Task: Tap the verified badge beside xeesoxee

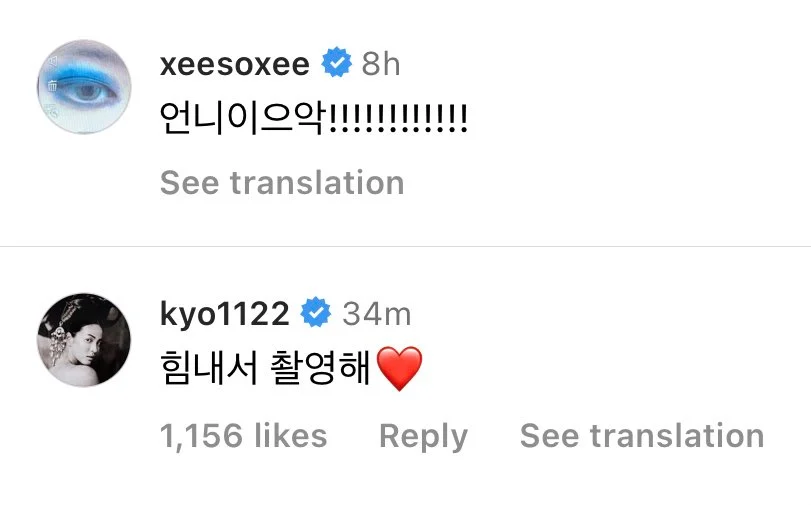Action: click(336, 63)
